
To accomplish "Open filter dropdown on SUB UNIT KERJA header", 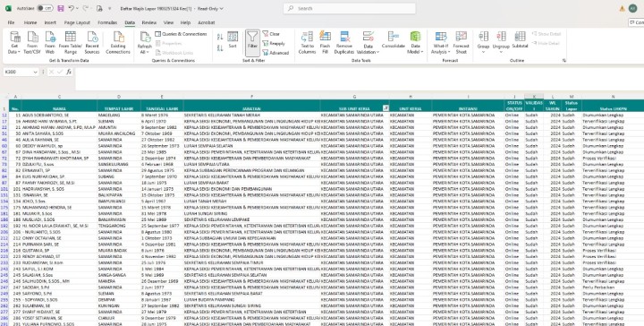I will click(x=386, y=108).
